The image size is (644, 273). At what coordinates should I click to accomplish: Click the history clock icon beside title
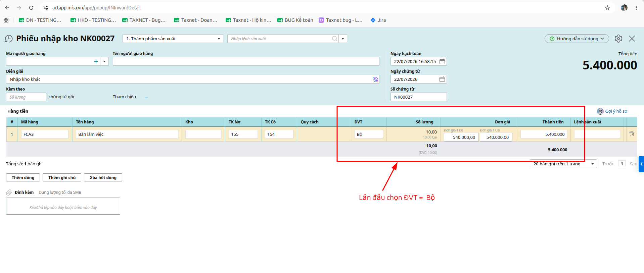pos(9,39)
